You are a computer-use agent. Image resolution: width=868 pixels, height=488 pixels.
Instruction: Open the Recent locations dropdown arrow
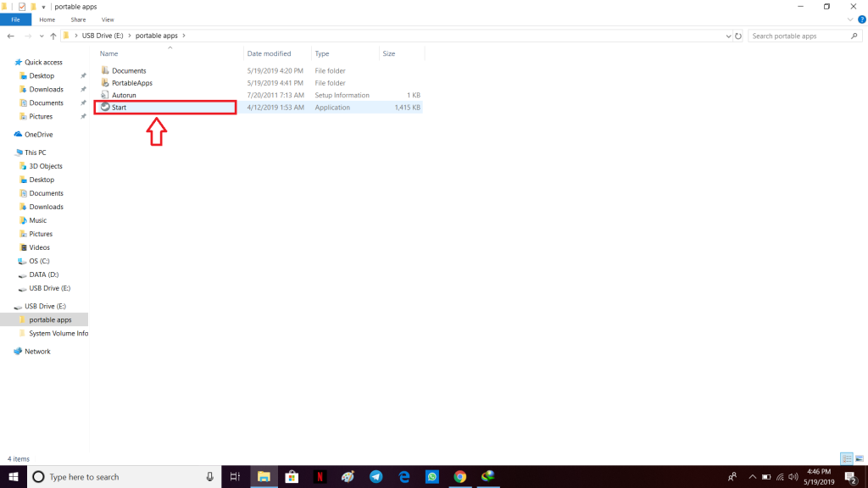[42, 36]
